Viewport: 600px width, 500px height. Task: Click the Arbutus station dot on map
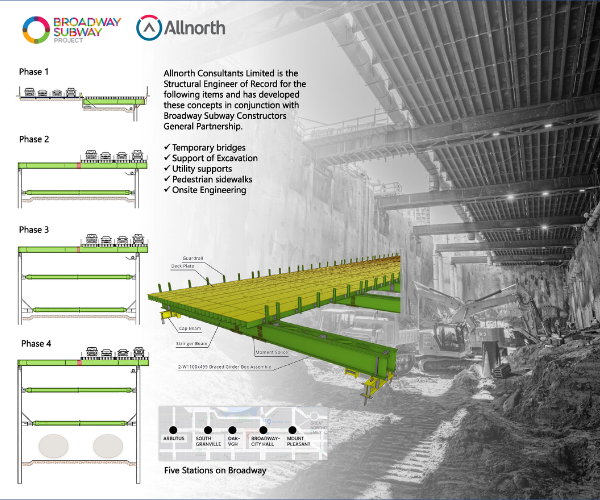[173, 430]
